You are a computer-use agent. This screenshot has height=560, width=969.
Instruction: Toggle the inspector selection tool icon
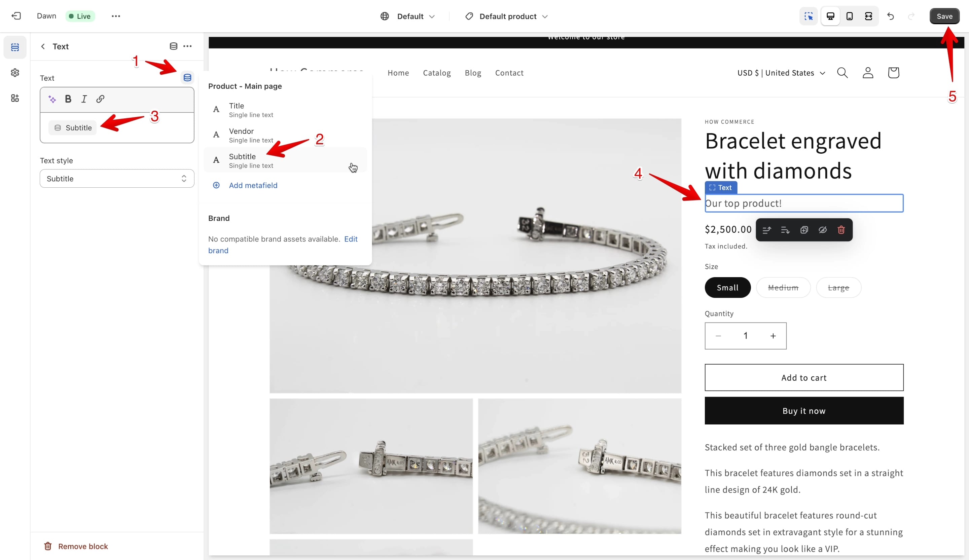[x=809, y=16]
